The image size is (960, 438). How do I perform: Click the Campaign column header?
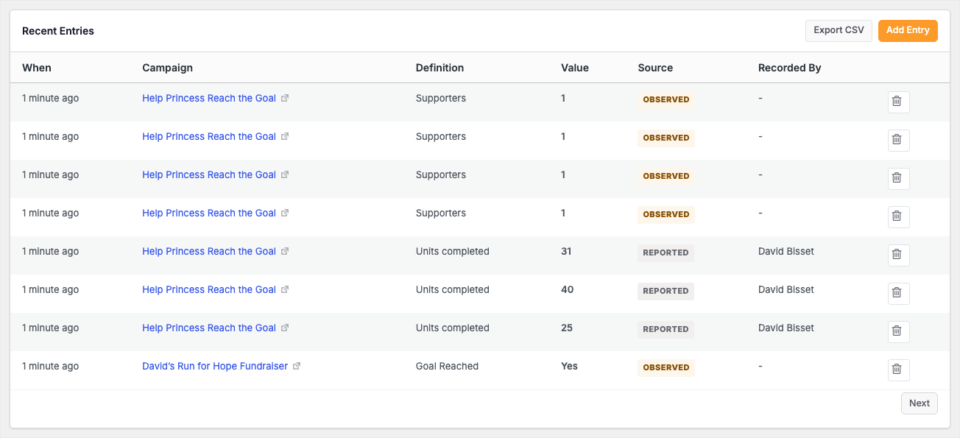tap(167, 67)
